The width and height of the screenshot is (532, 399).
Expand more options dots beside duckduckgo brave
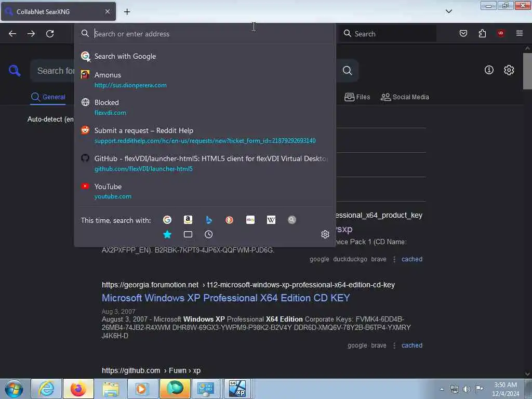[394, 259]
